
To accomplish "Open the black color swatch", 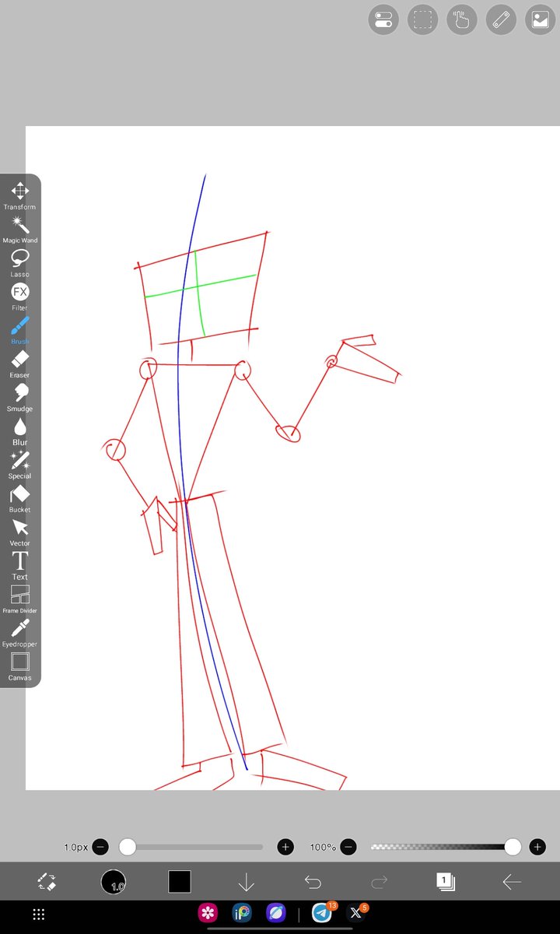I will (x=180, y=882).
